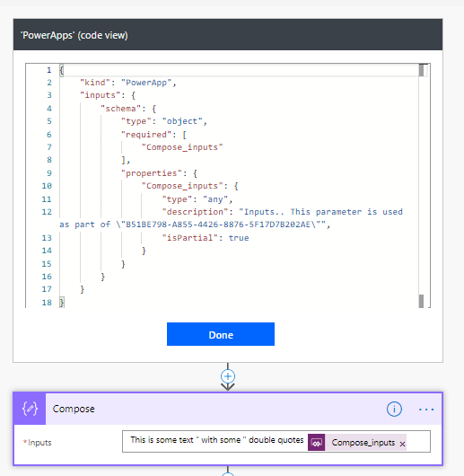Screen dimensions: 464x476
Task: Click the "kind": "PowerApp" line
Action: (128, 83)
